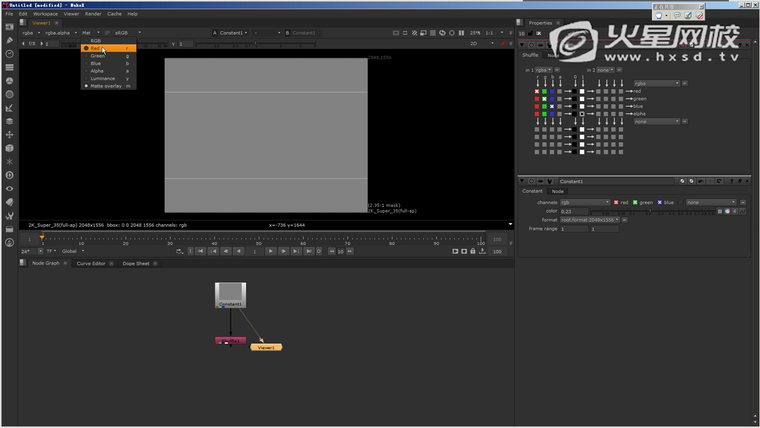Open the Render menu

pos(93,14)
